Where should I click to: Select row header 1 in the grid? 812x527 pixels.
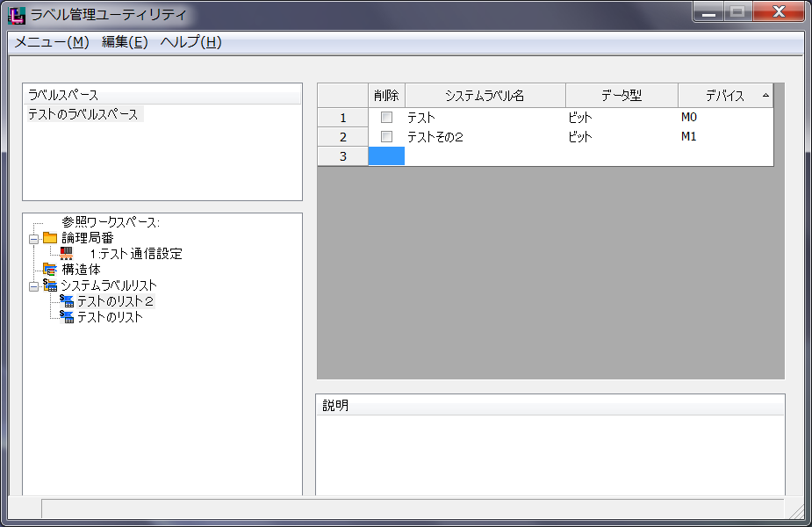(343, 118)
